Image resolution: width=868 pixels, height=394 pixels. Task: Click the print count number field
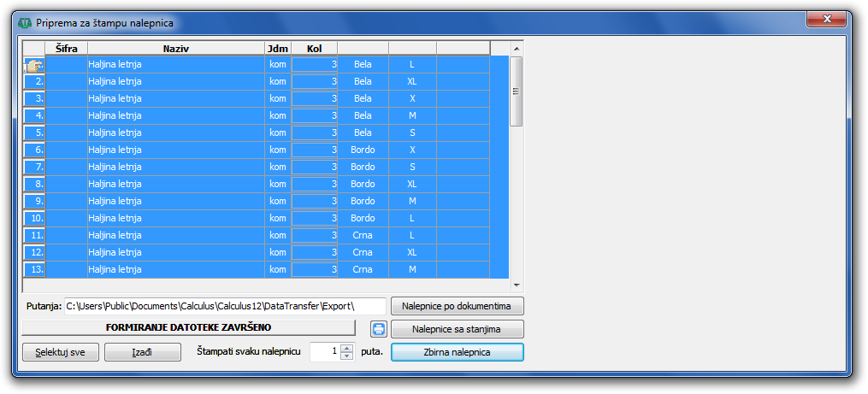(325, 352)
